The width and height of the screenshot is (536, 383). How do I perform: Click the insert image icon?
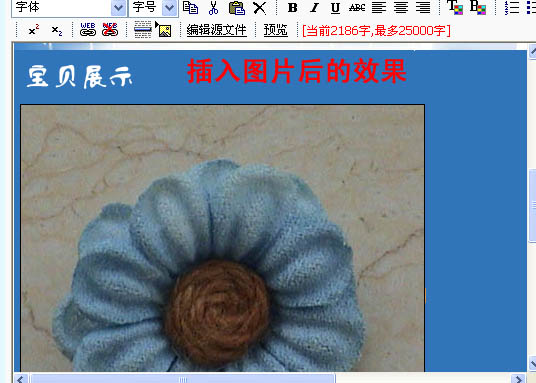[x=163, y=29]
